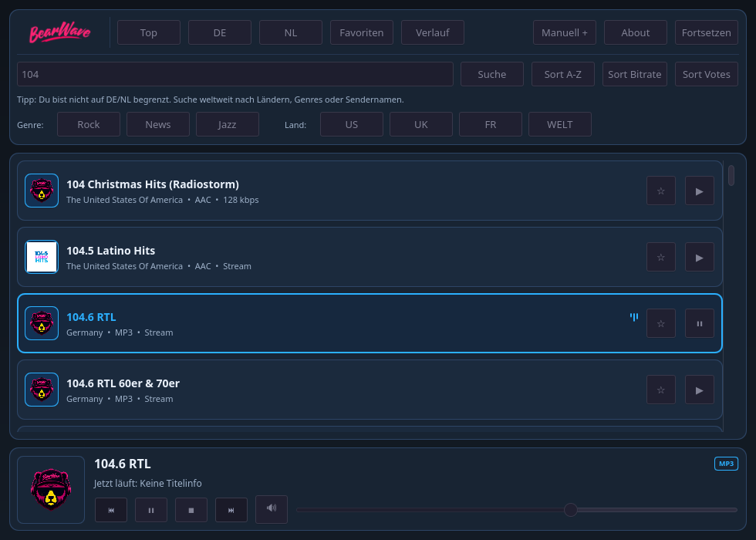Sort stations by Sort Bitrate
Image resolution: width=756 pixels, height=540 pixels.
(634, 74)
